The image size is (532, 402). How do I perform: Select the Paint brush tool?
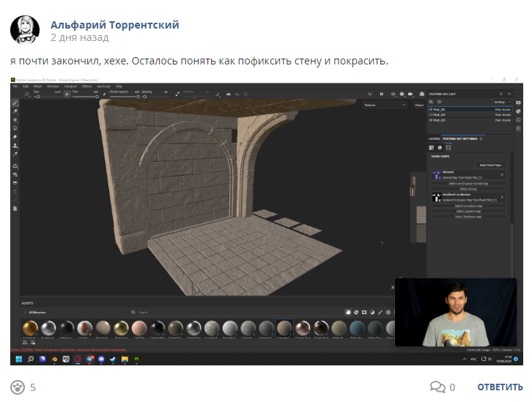[15, 103]
